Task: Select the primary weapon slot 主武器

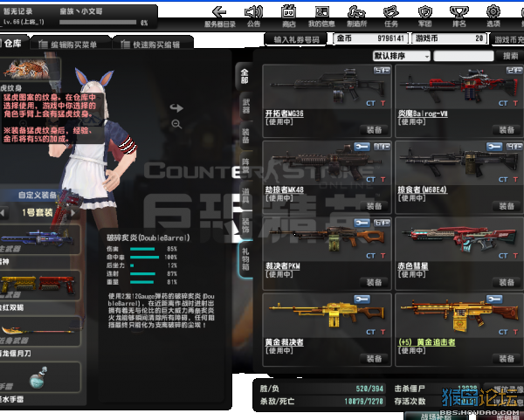Action: click(x=39, y=239)
